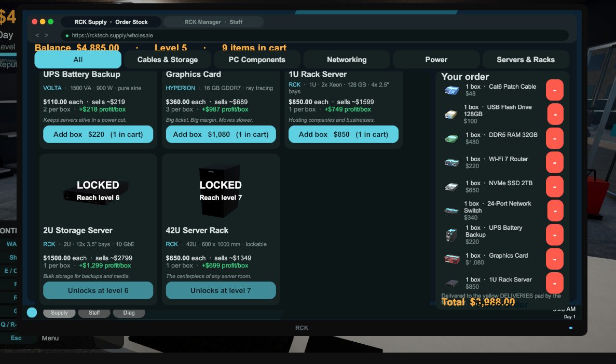
Task: Click the wholesale URL address bar
Action: (314, 35)
